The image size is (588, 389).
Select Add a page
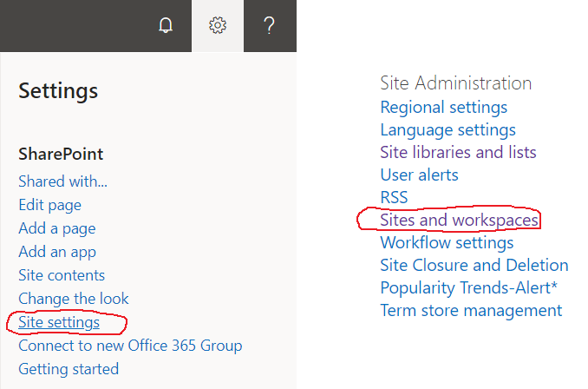[57, 228]
